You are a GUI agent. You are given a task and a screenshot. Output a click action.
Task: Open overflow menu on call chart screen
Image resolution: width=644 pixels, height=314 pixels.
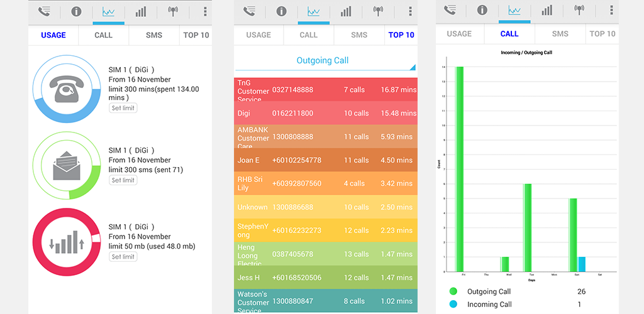(611, 10)
